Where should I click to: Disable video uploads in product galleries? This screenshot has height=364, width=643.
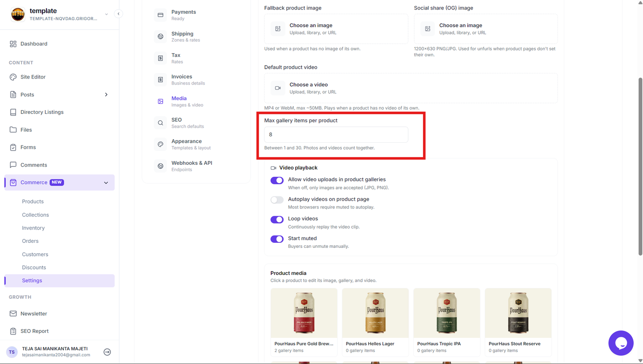[277, 180]
